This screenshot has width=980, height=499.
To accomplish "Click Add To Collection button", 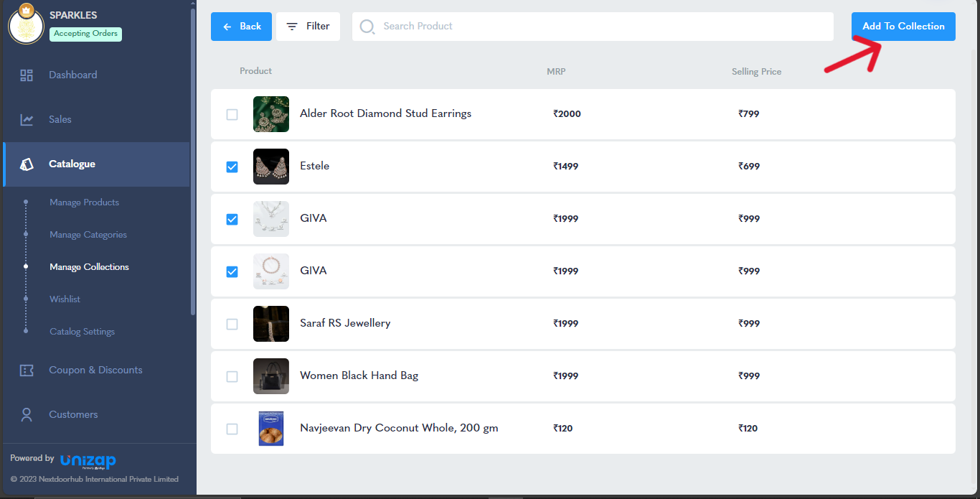I will point(903,27).
